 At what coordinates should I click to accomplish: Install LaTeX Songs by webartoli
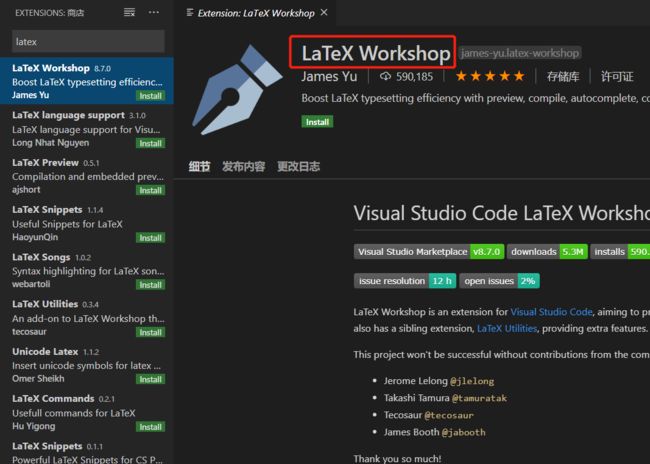pos(150,285)
